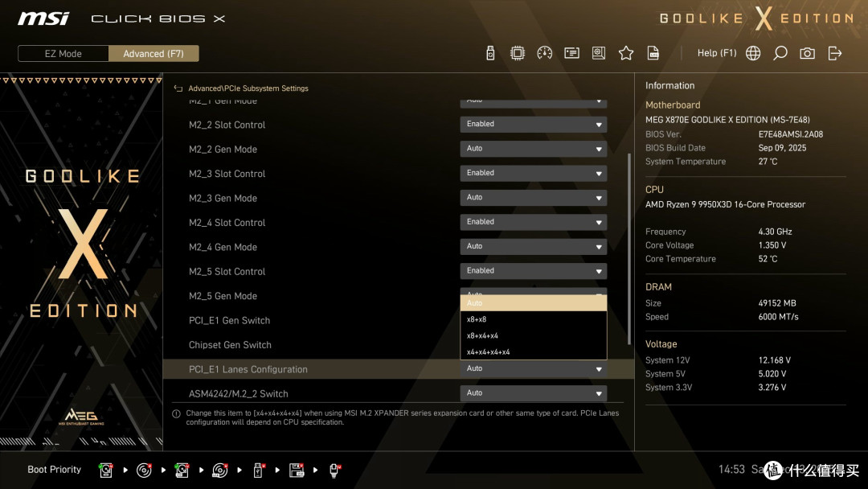The width and height of the screenshot is (868, 489).
Task: Open Help (F1)
Action: 717,53
